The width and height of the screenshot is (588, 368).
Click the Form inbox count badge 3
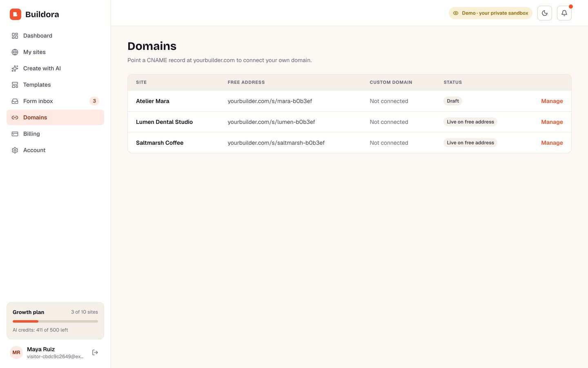click(94, 101)
